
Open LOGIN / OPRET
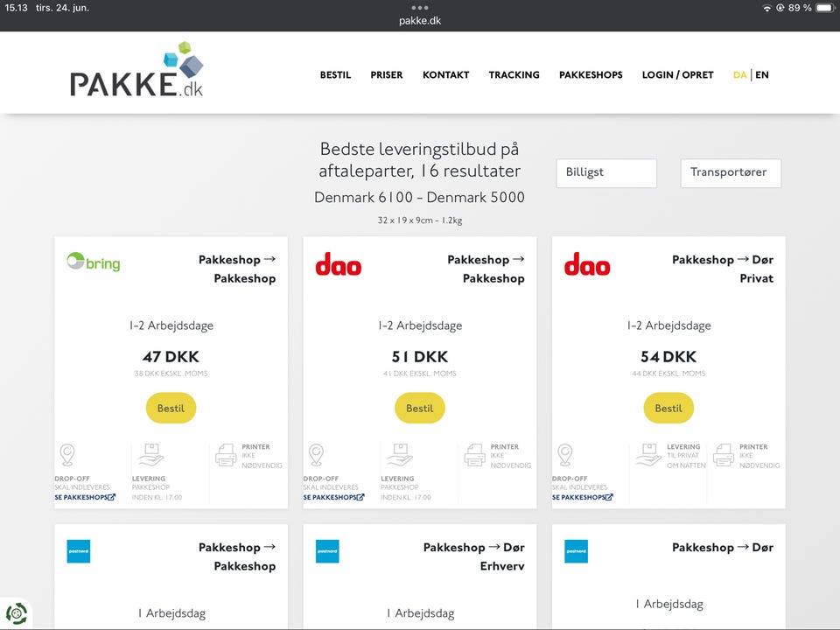pyautogui.click(x=677, y=75)
